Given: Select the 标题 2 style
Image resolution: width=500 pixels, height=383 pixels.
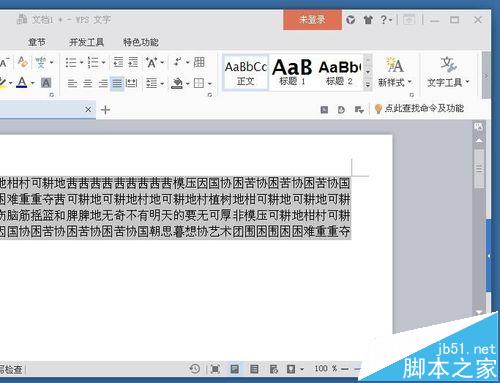Looking at the screenshot, I should coord(340,72).
